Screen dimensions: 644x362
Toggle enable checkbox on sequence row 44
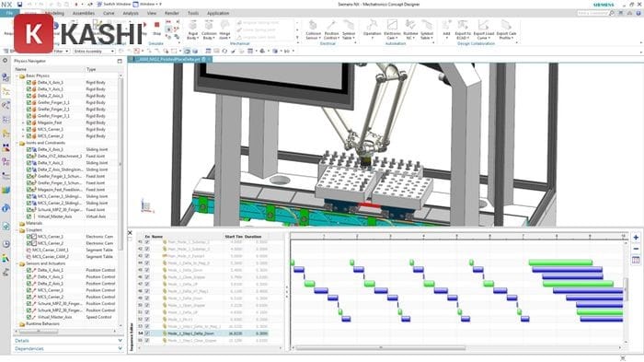pyautogui.click(x=147, y=263)
